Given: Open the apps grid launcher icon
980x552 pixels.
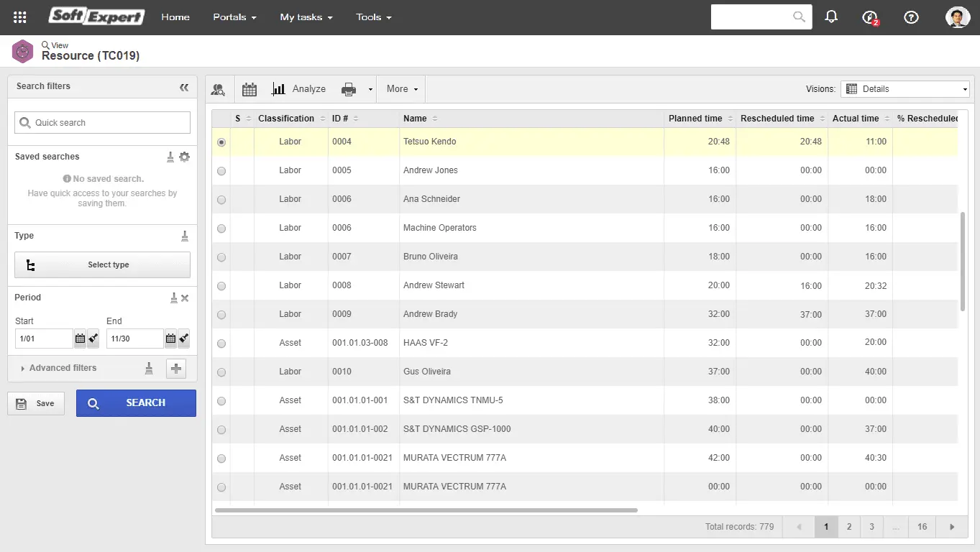Looking at the screenshot, I should click(x=20, y=17).
